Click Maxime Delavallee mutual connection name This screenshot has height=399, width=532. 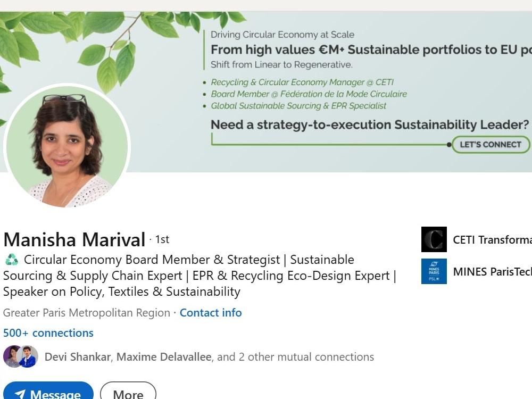pyautogui.click(x=164, y=357)
